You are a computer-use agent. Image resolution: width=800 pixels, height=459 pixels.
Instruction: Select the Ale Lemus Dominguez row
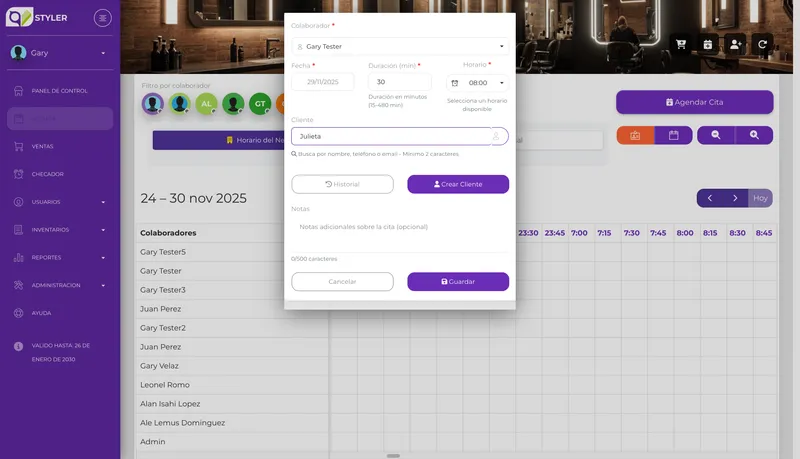point(232,423)
